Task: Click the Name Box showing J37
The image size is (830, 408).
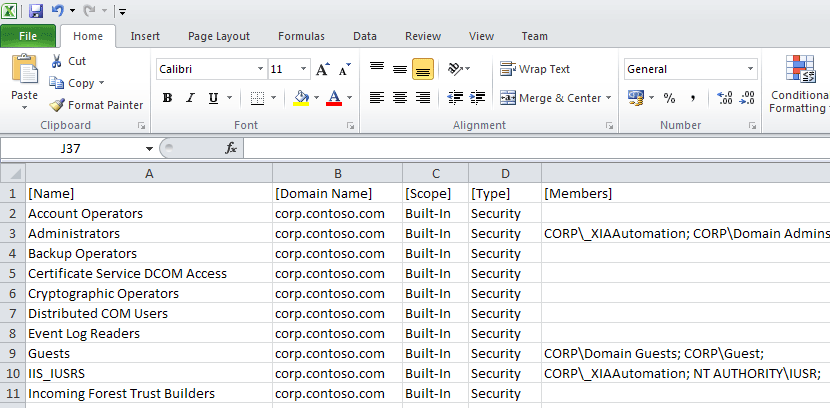Action: coord(70,149)
